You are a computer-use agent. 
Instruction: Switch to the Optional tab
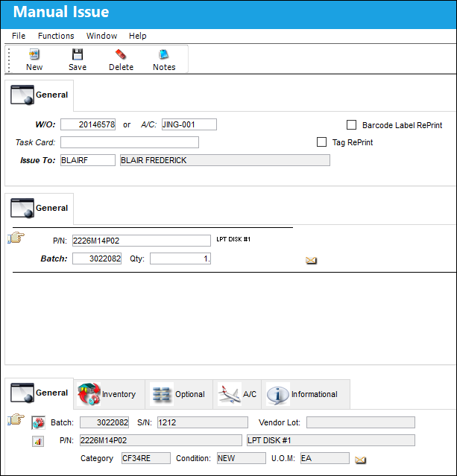[x=179, y=394]
